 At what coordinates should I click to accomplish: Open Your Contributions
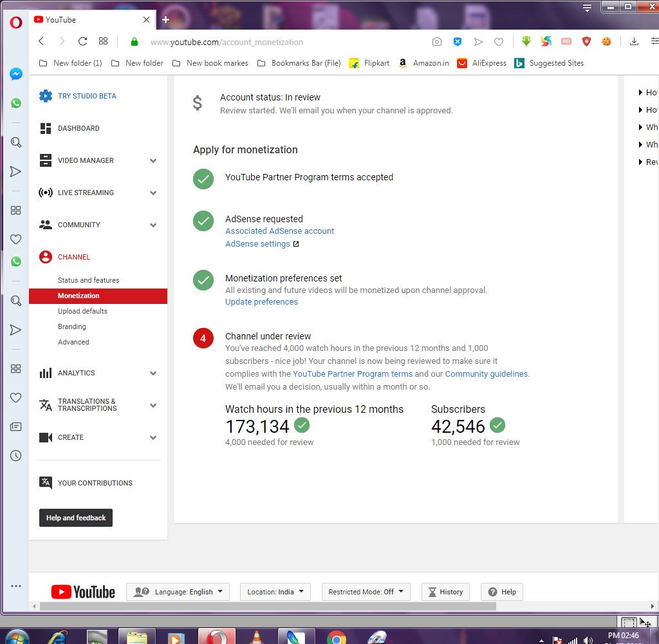[95, 483]
